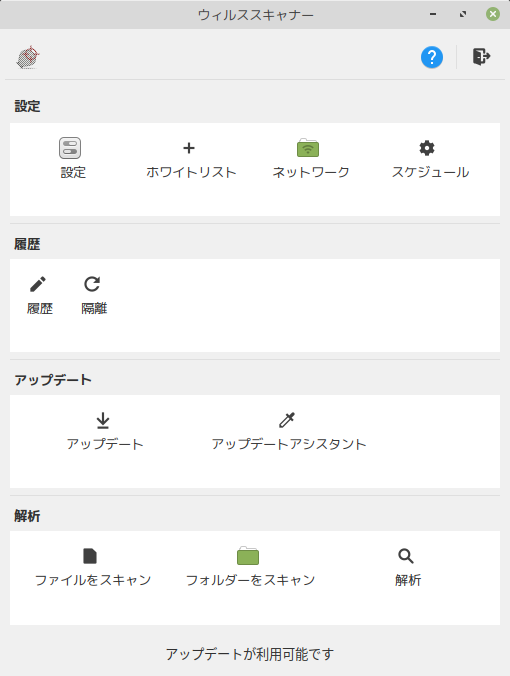
Task: Open the 設定 settings toggle icon
Action: [70, 148]
